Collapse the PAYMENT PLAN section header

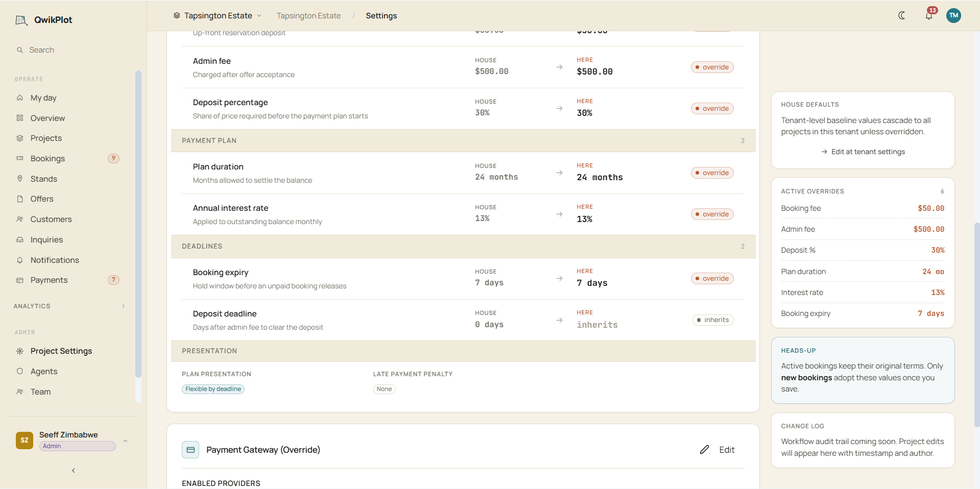point(463,141)
